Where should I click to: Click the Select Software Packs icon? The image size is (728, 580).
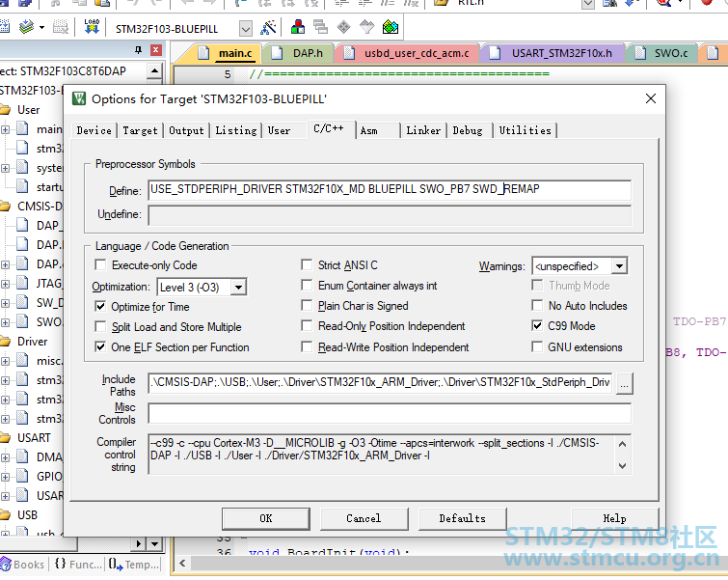[x=366, y=27]
